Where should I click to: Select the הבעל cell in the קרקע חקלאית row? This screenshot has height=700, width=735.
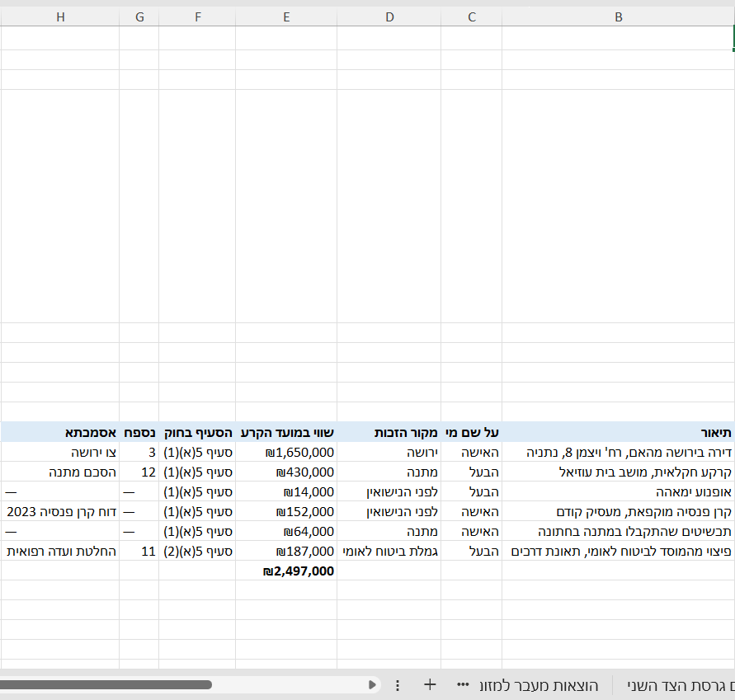pos(472,472)
